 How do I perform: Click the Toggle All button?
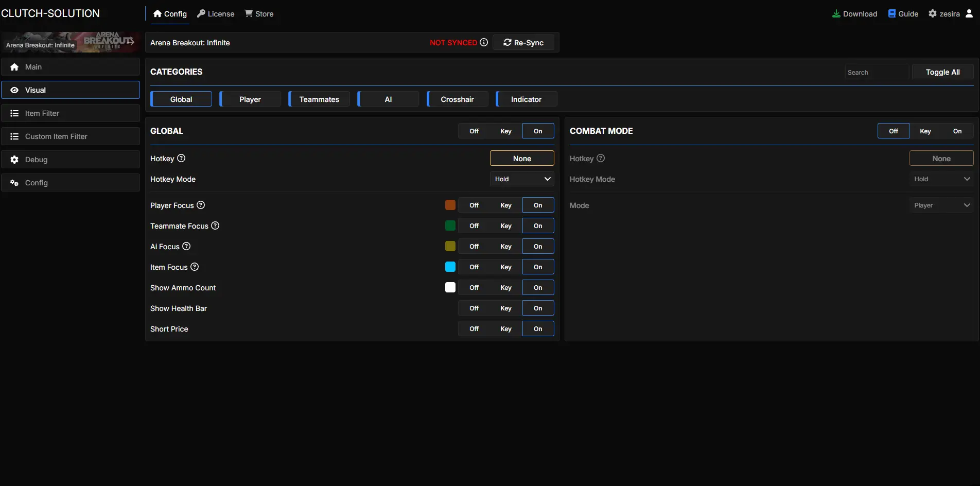click(942, 72)
